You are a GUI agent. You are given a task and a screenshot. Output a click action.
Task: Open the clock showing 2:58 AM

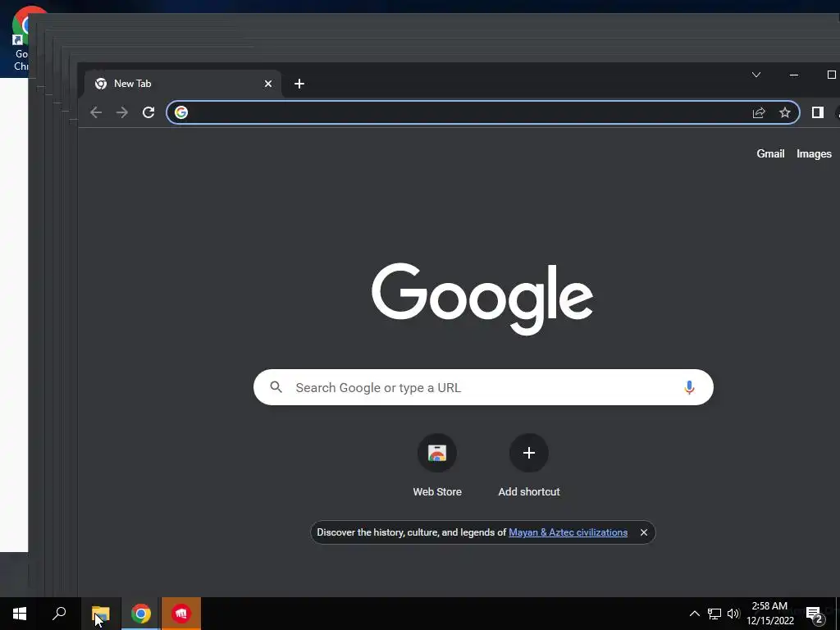point(769,614)
